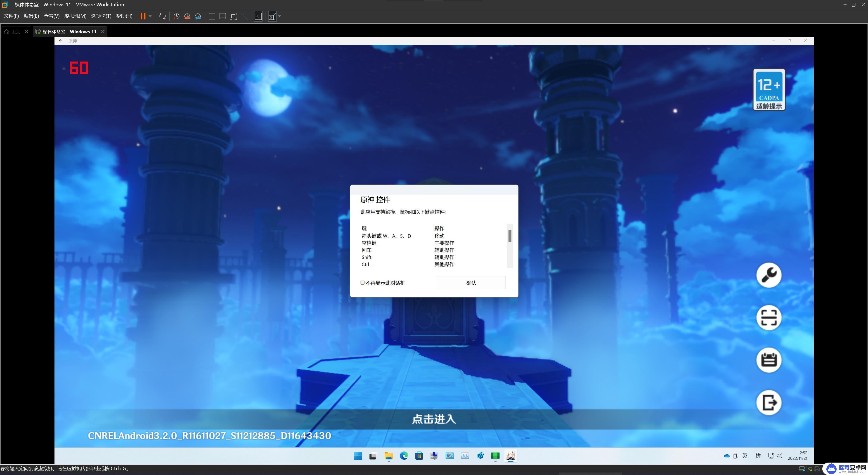This screenshot has width=868, height=475.
Task: Pause the virtual machine
Action: [143, 16]
